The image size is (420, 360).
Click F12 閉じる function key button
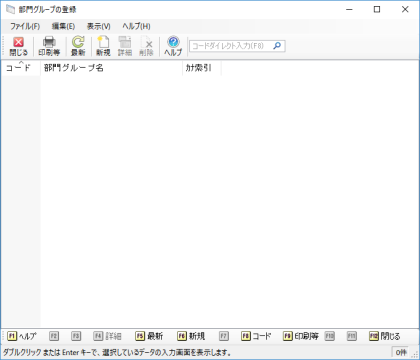(x=384, y=336)
